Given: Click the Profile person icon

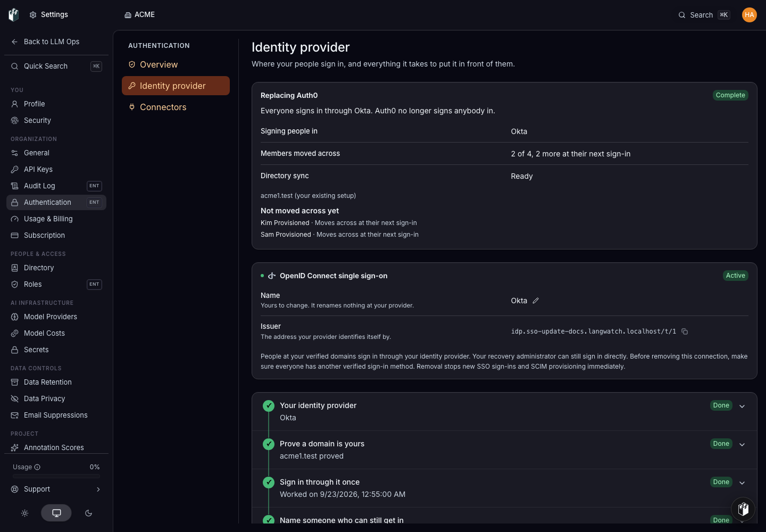Looking at the screenshot, I should click(15, 104).
